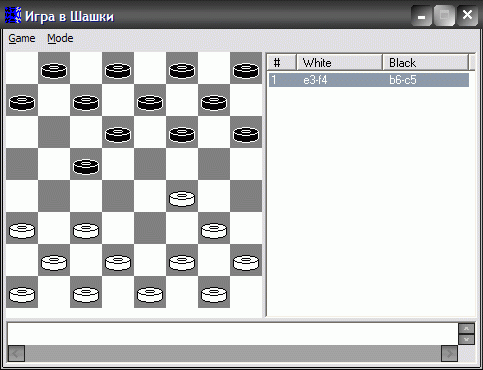Select the black checker on c5
This screenshot has width=483, height=370.
86,166
